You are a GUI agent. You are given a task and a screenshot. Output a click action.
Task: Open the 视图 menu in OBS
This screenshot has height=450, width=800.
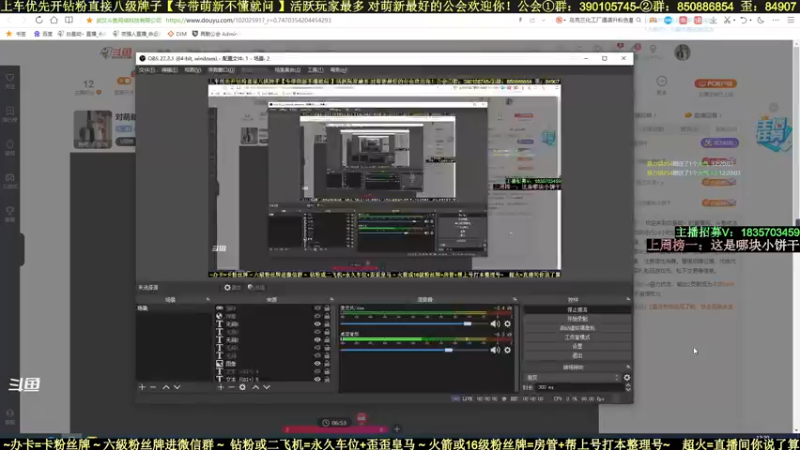[192, 70]
